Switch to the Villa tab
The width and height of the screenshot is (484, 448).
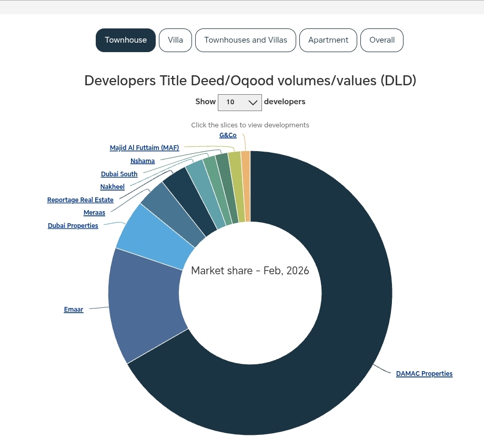tap(175, 40)
